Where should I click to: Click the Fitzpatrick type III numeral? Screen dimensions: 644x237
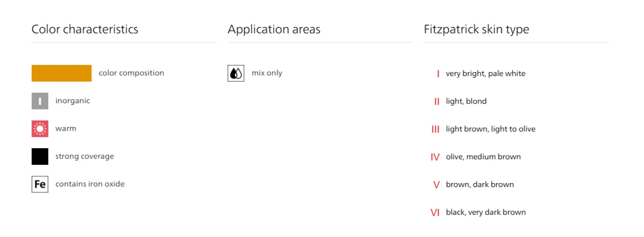pyautogui.click(x=436, y=129)
